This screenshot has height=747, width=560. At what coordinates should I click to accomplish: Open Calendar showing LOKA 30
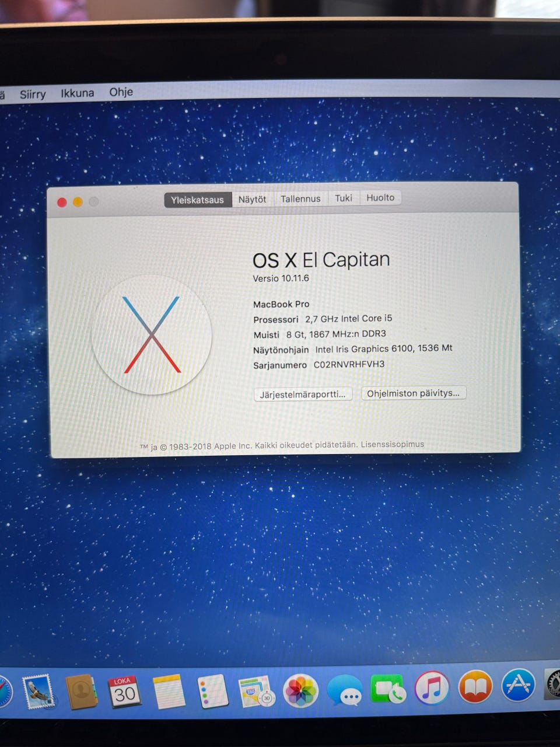click(124, 692)
